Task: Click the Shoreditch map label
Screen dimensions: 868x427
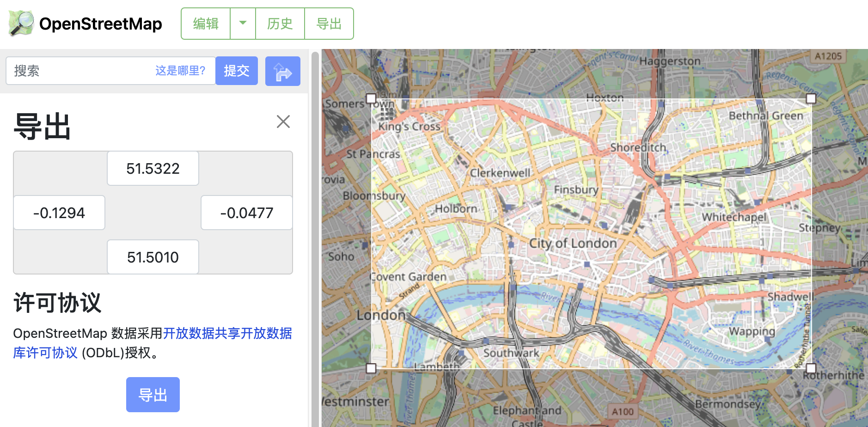Action: (638, 147)
